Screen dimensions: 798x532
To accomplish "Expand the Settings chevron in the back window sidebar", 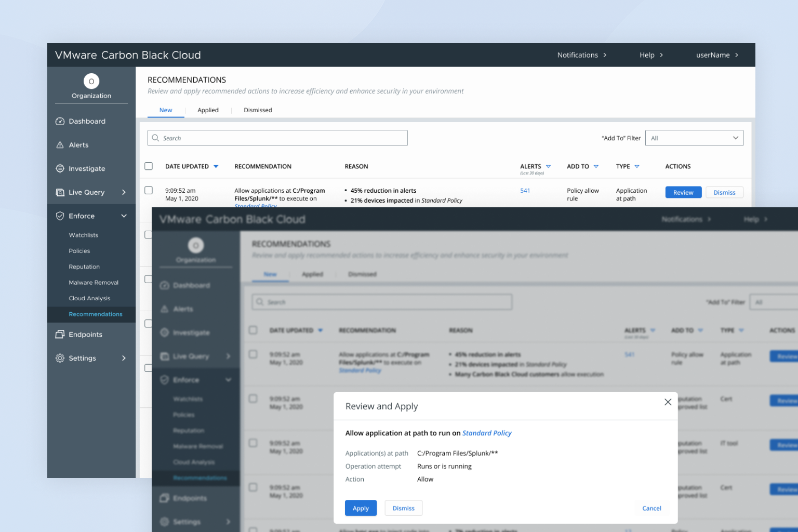I will 124,358.
